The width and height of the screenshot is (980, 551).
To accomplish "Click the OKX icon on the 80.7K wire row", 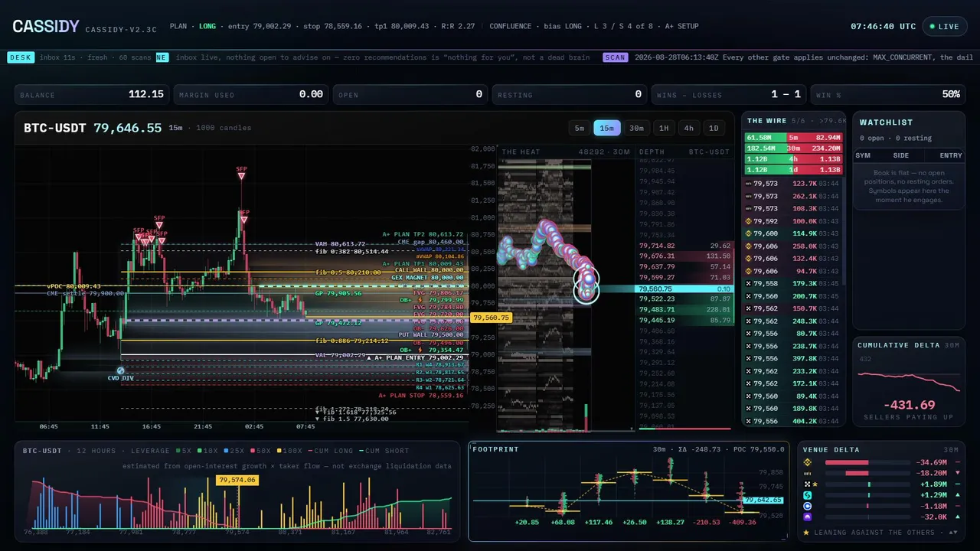I will click(x=749, y=333).
